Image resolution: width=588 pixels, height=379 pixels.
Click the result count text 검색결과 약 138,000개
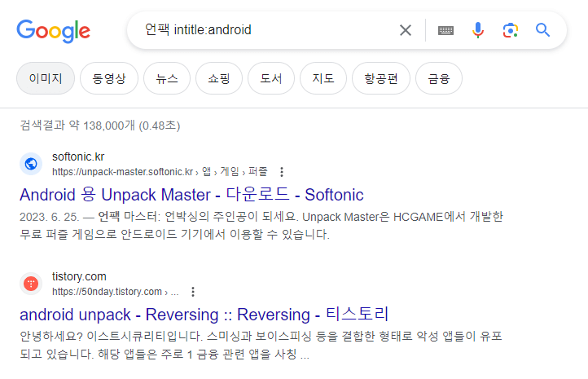point(100,126)
